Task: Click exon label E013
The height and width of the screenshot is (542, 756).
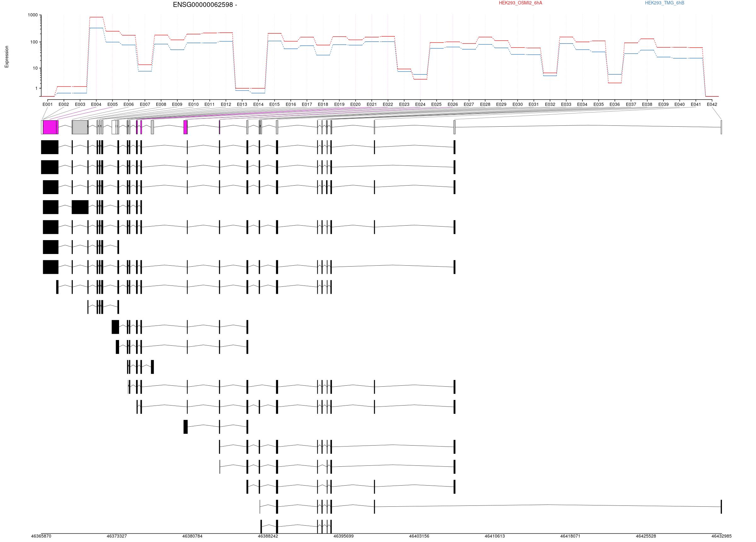Action: pos(242,104)
